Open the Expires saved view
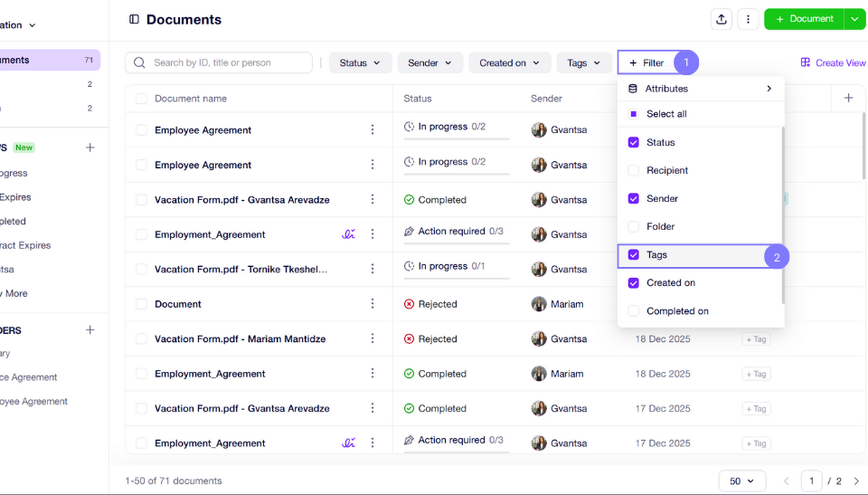868x495 pixels. pos(15,196)
